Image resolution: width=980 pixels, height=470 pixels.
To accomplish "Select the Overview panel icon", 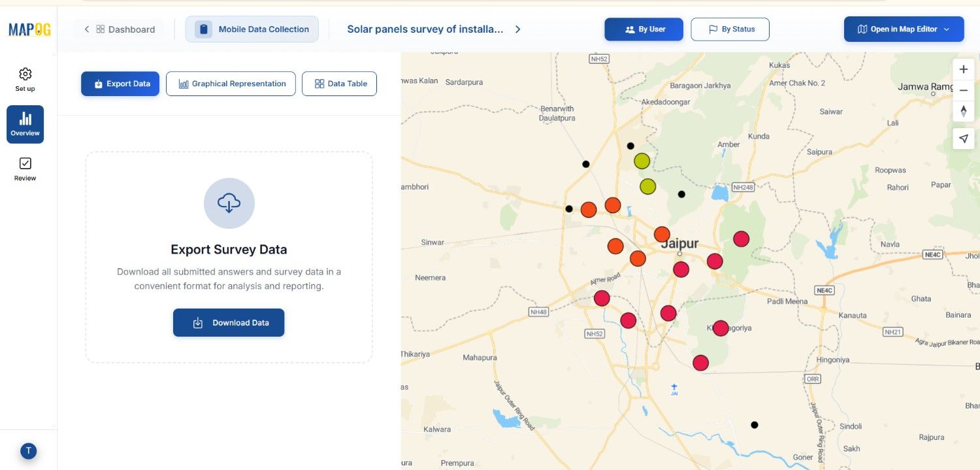I will (25, 124).
